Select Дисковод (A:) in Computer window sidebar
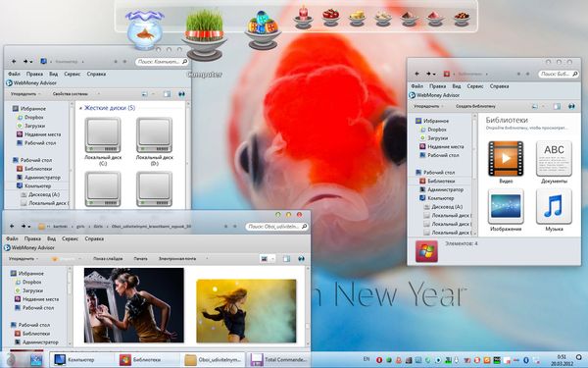Viewport: 588px width, 368px height. (x=40, y=194)
